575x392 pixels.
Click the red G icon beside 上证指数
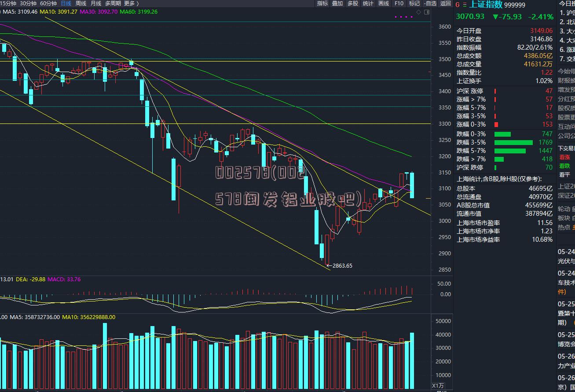point(457,5)
